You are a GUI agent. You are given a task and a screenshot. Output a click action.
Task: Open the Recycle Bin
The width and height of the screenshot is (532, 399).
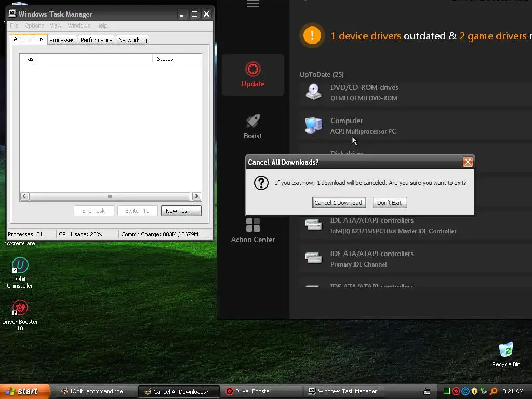(x=506, y=354)
